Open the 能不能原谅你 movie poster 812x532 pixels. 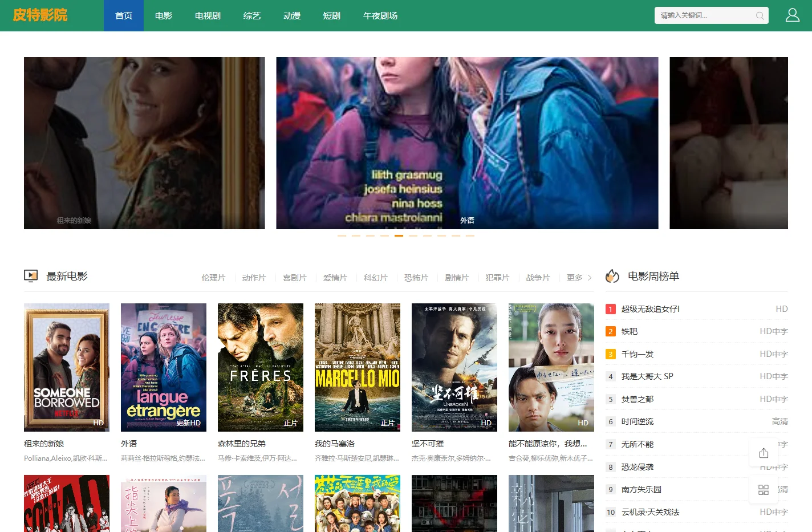click(551, 367)
